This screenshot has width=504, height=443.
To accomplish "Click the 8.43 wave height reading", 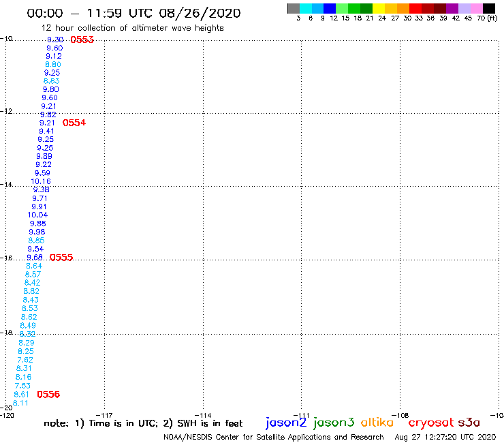I will tap(31, 300).
